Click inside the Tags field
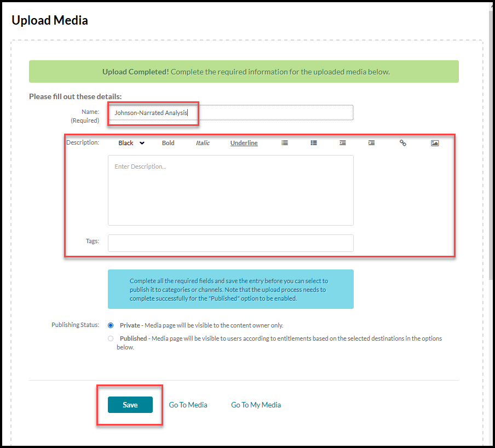Viewport: 495px width, 448px height. click(x=230, y=242)
